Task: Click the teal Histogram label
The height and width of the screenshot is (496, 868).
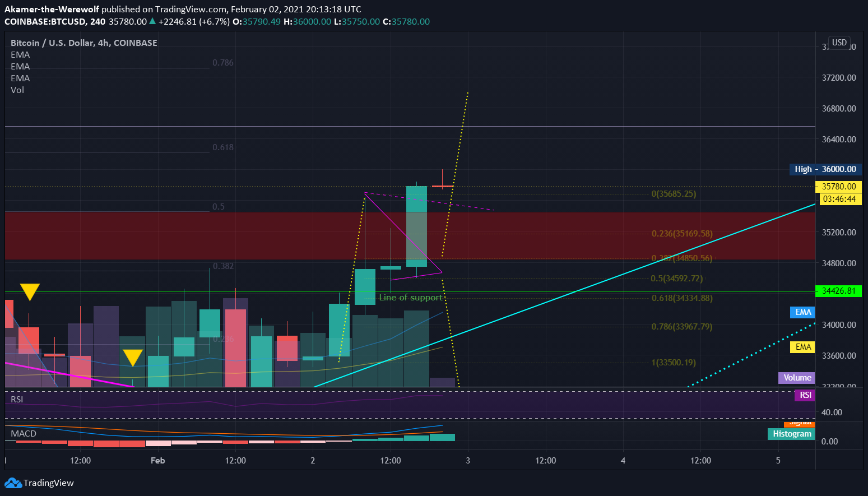Action: click(x=792, y=434)
